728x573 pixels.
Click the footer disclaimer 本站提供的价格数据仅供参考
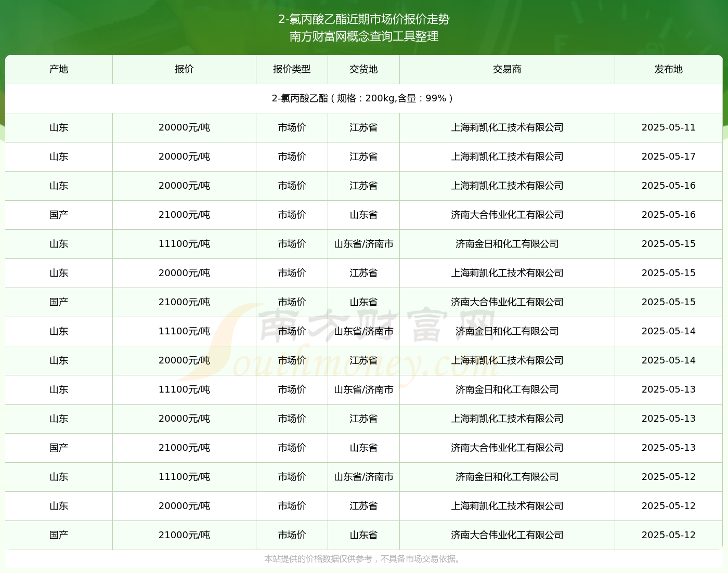point(363,559)
